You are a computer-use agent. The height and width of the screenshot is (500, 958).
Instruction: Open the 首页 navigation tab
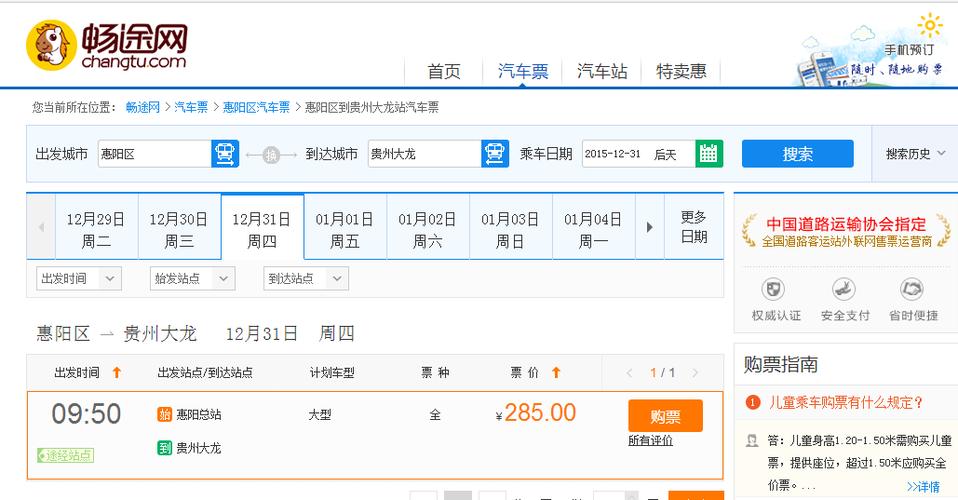click(x=444, y=72)
